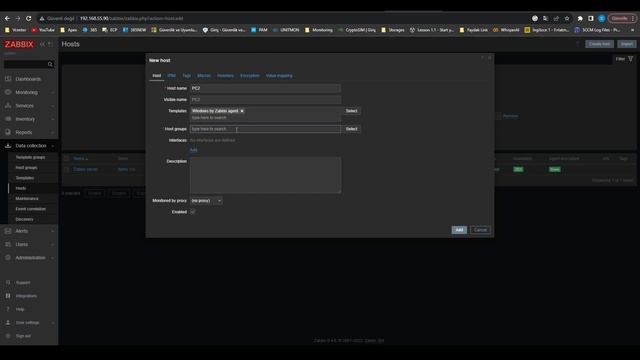Open the Filter funnel icon
Image resolution: width=640 pixels, height=360 pixels.
pos(631,59)
